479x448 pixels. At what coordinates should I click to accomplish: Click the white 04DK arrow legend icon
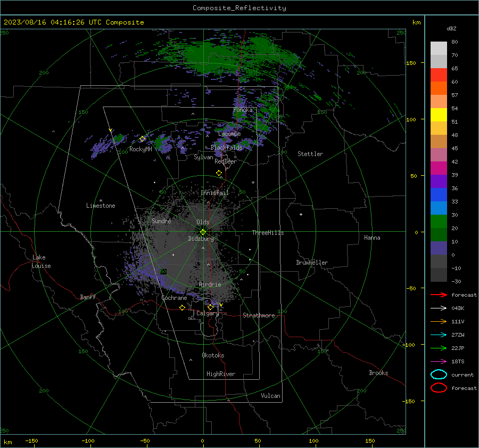pyautogui.click(x=439, y=308)
